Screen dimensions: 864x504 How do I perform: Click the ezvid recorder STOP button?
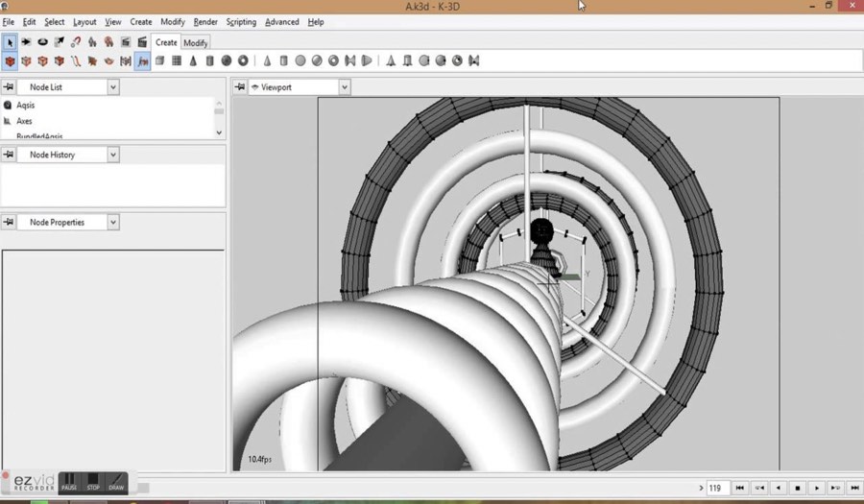coord(93,482)
